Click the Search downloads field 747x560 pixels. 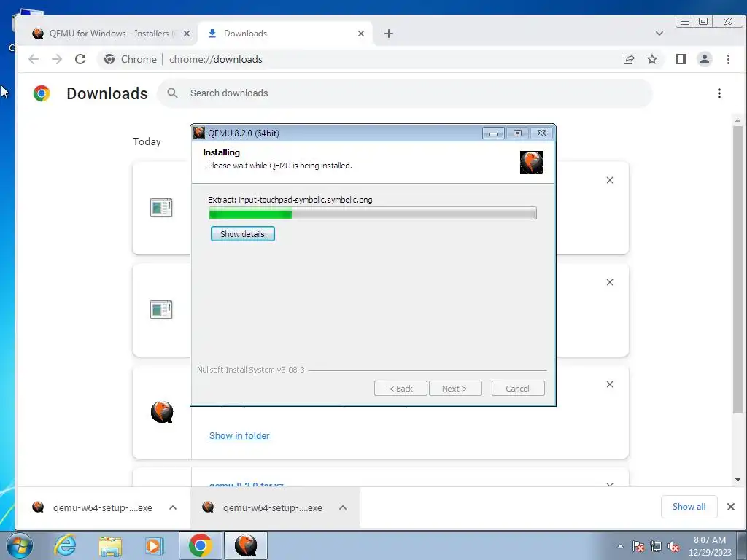coord(405,93)
